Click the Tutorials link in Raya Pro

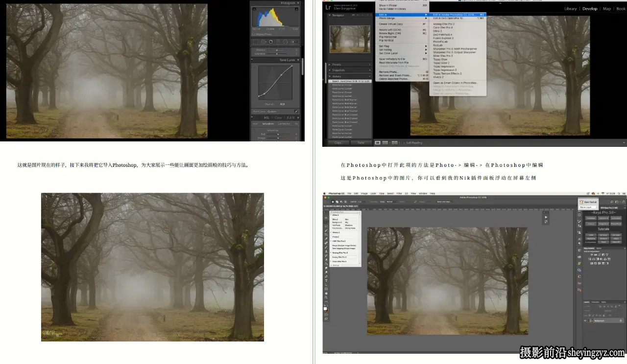(603, 229)
